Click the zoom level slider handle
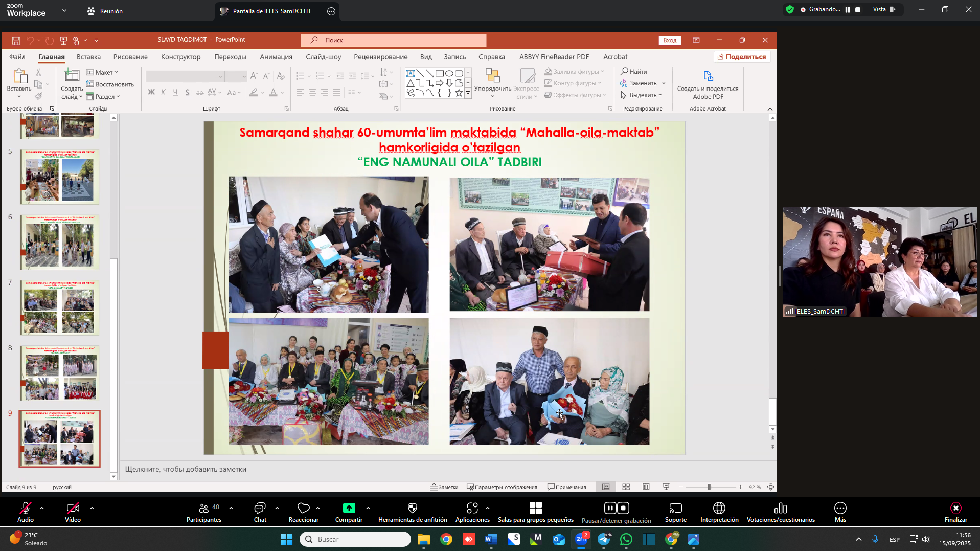The height and width of the screenshot is (551, 980). [x=709, y=487]
